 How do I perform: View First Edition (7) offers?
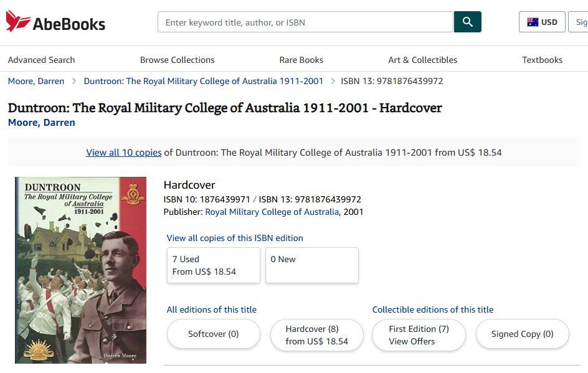pos(419,335)
